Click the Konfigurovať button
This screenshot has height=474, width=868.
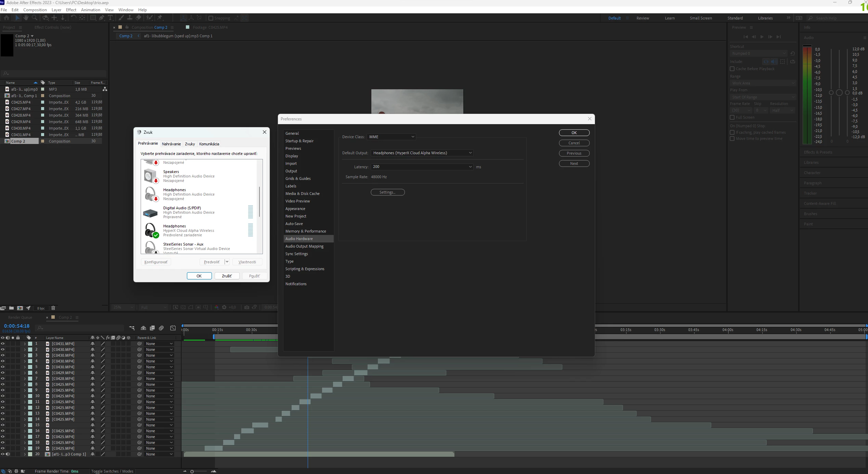pos(156,262)
